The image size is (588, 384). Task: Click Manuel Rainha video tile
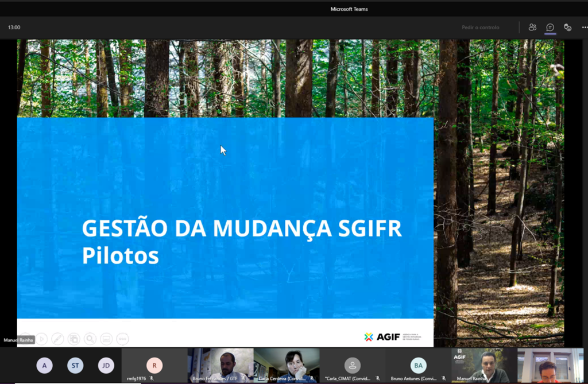pyautogui.click(x=483, y=365)
